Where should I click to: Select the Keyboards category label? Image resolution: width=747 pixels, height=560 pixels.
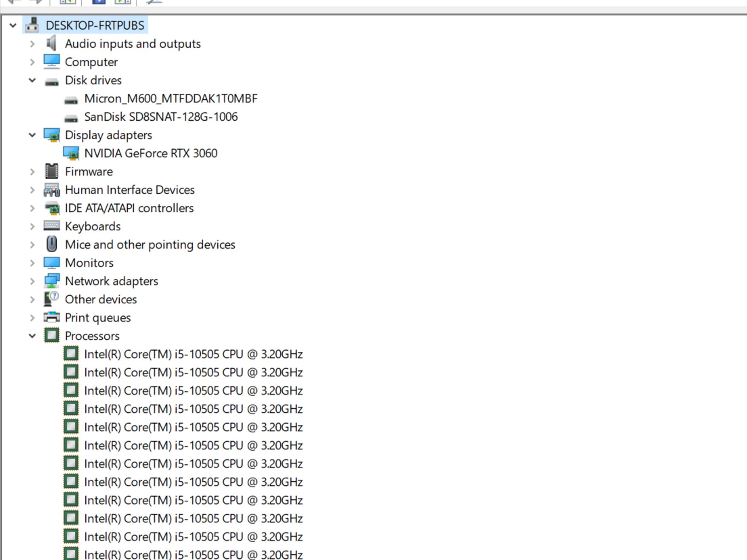[x=93, y=226]
